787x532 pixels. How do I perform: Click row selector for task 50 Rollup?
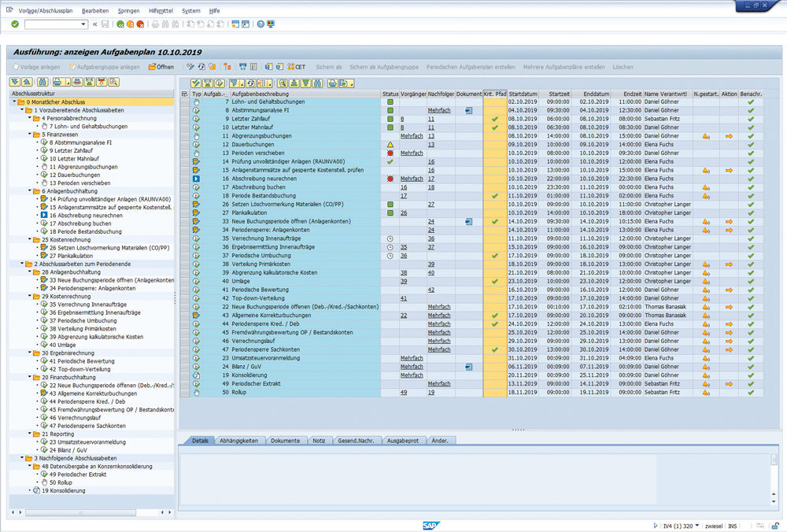click(x=185, y=392)
